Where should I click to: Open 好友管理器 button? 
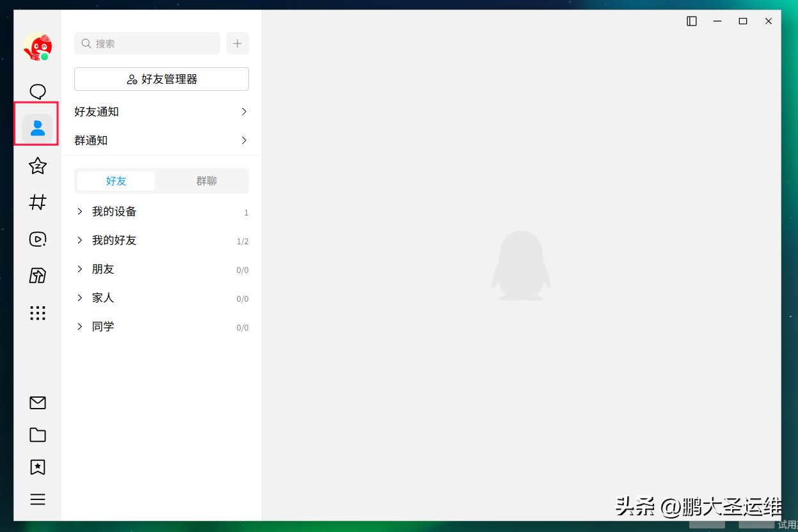click(161, 79)
